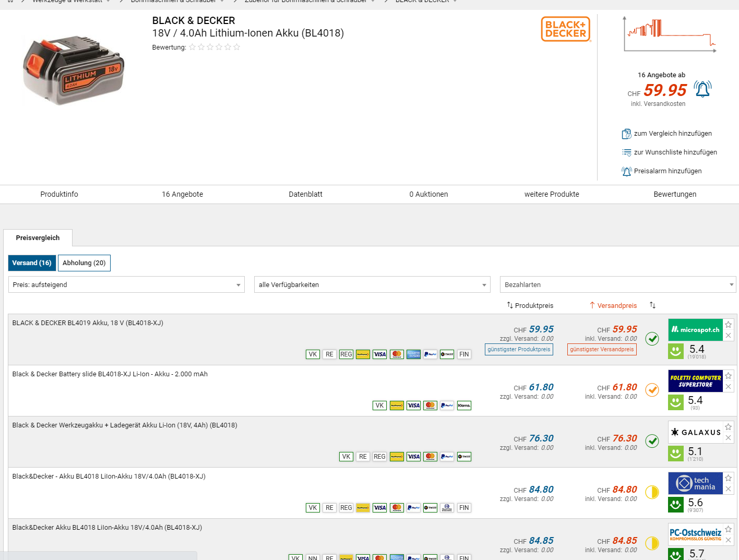Click the Black+Decker brand logo

click(566, 29)
